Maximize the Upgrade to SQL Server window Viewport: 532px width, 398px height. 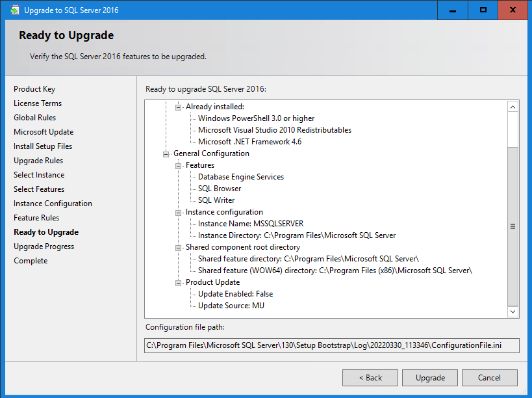[483, 10]
